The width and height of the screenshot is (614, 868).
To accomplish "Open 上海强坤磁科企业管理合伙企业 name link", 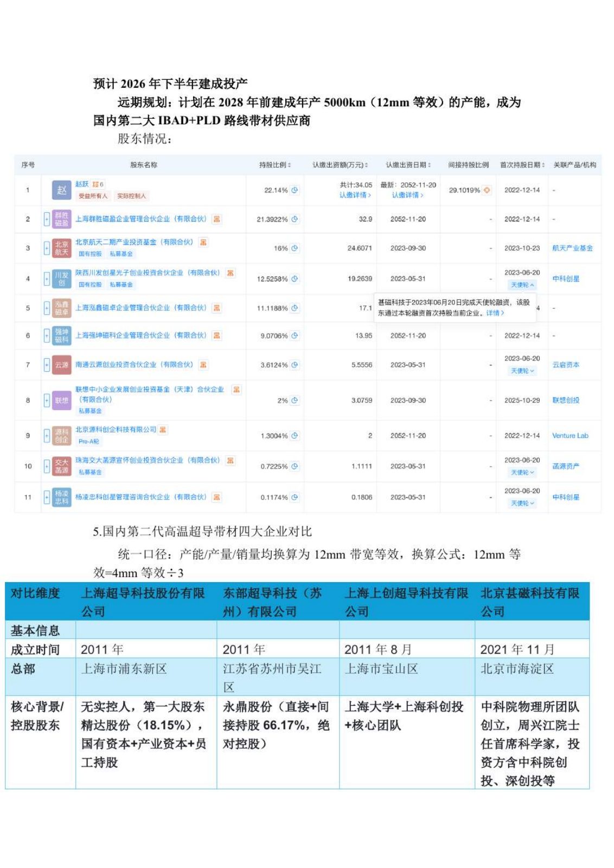I will click(141, 336).
